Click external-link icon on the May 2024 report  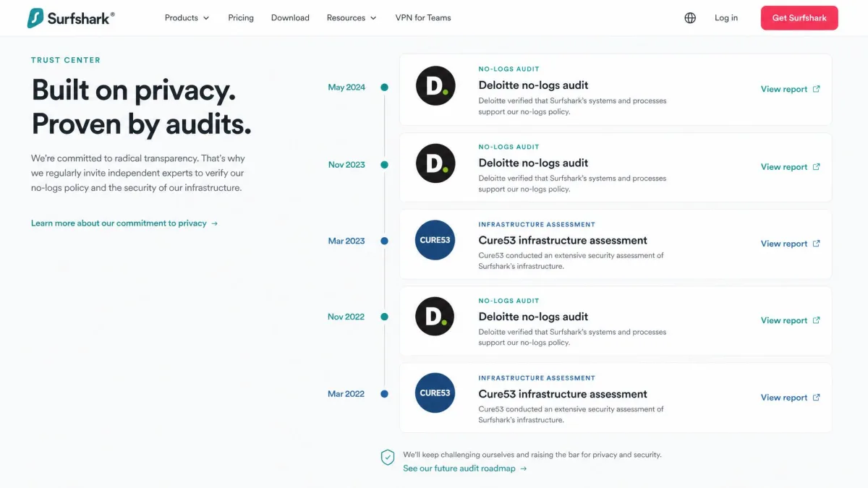(x=817, y=89)
